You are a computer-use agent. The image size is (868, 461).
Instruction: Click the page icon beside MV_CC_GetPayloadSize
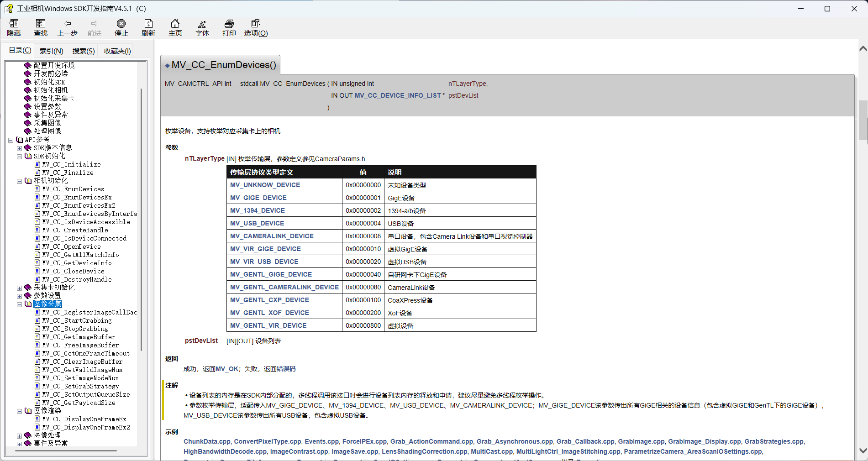point(38,403)
